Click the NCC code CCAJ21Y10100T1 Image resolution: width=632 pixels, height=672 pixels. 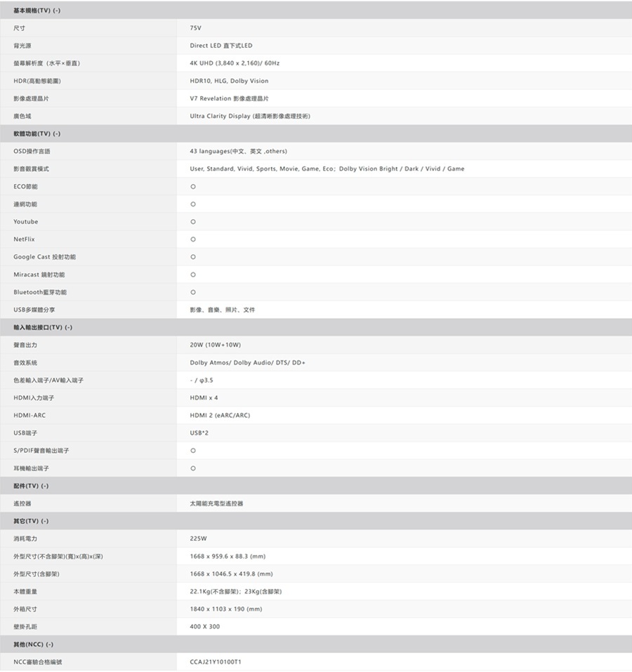pos(216,662)
